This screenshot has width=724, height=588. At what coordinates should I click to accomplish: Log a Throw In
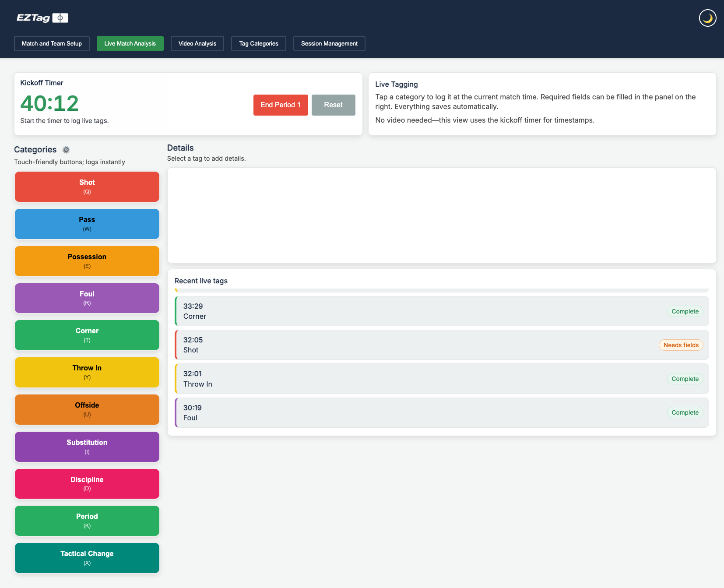87,372
